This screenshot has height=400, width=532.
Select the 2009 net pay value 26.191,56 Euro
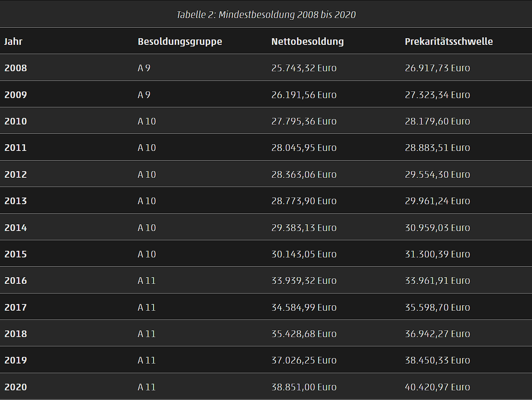(304, 95)
